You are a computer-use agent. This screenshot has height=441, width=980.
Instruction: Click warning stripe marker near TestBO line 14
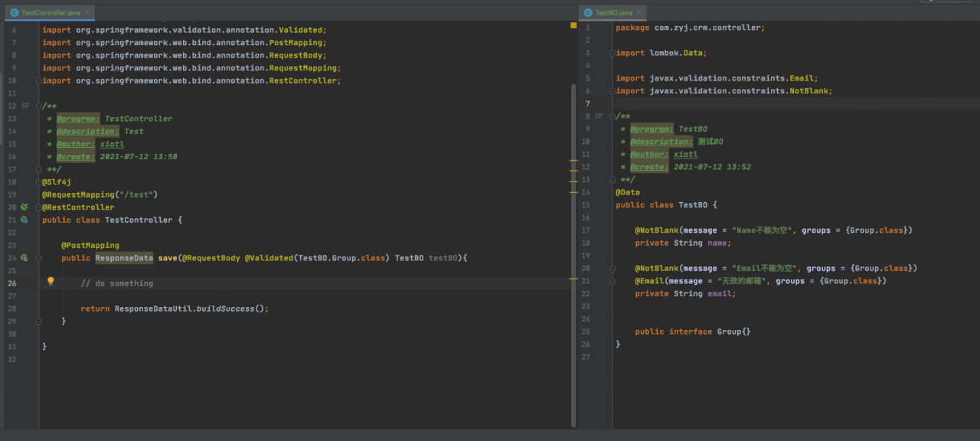click(573, 194)
